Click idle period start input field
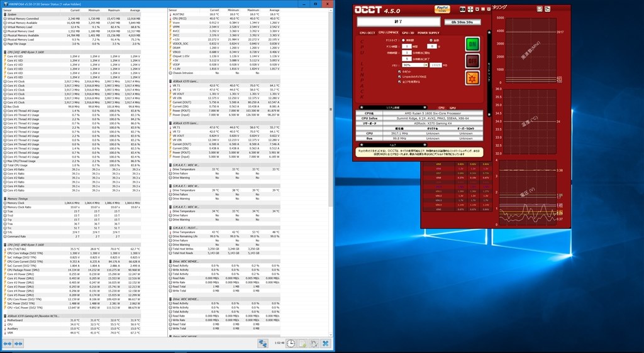This screenshot has width=644, height=353. (407, 53)
